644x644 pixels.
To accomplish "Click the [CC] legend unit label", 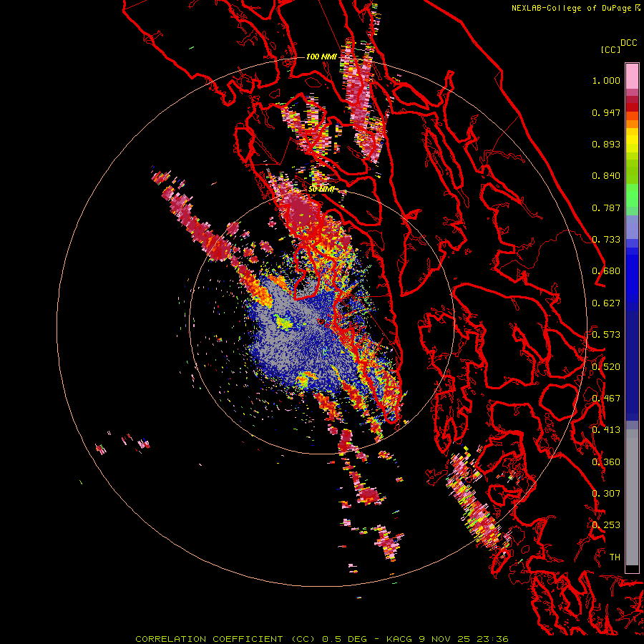I will [x=610, y=49].
